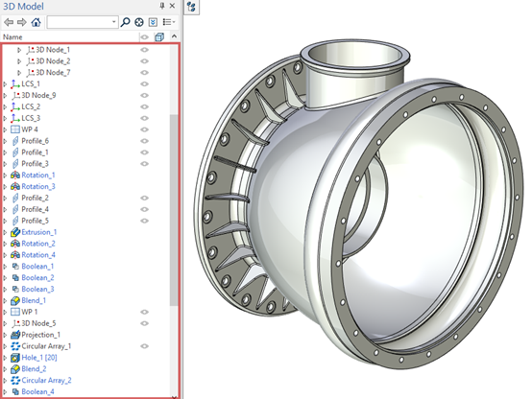Viewport: 532px width, 399px height.
Task: Toggle visibility of 3D Node_9
Action: tap(145, 96)
